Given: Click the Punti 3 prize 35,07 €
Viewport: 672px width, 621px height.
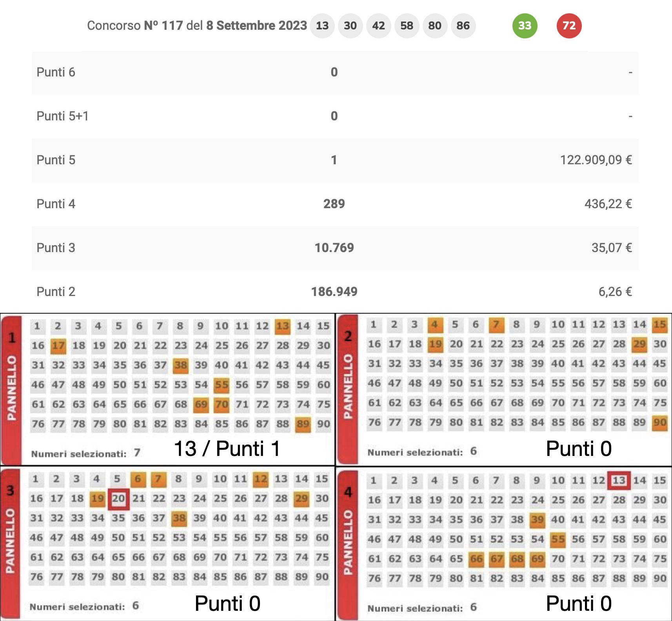Looking at the screenshot, I should coord(611,248).
